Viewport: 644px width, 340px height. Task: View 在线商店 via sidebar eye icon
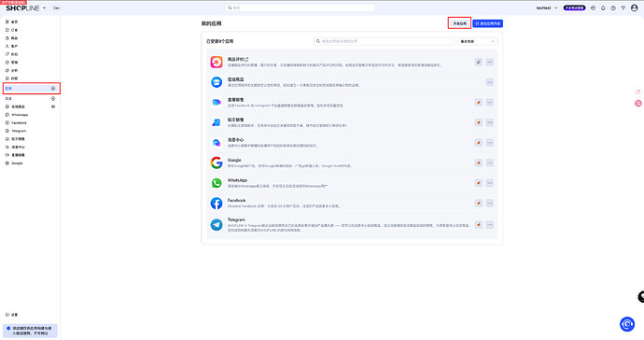[x=53, y=106]
